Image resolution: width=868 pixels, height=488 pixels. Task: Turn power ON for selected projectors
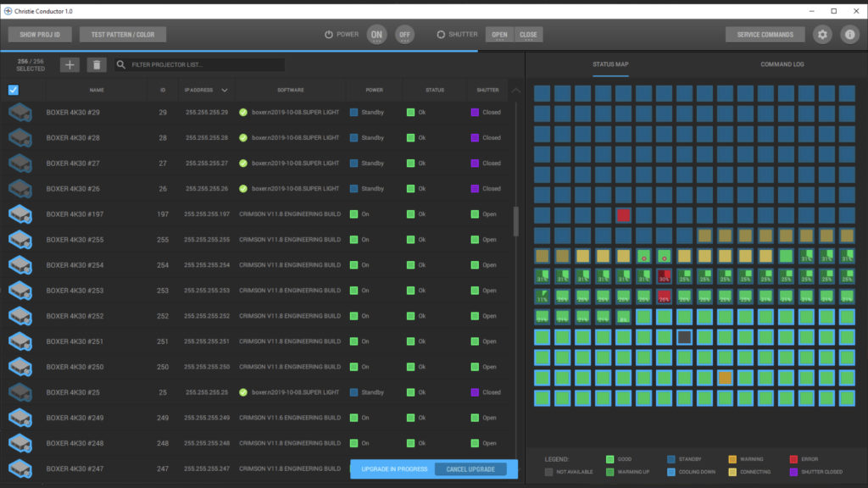pos(376,35)
